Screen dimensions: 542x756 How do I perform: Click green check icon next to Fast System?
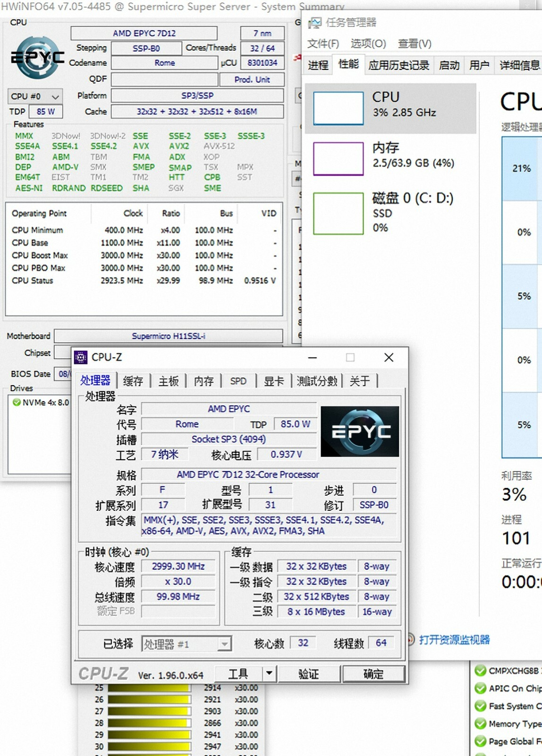click(481, 706)
